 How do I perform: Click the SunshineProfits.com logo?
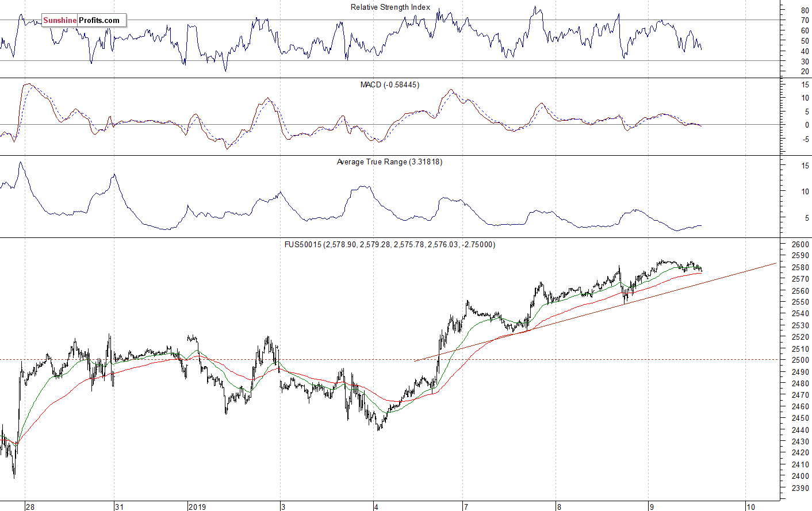click(x=84, y=21)
